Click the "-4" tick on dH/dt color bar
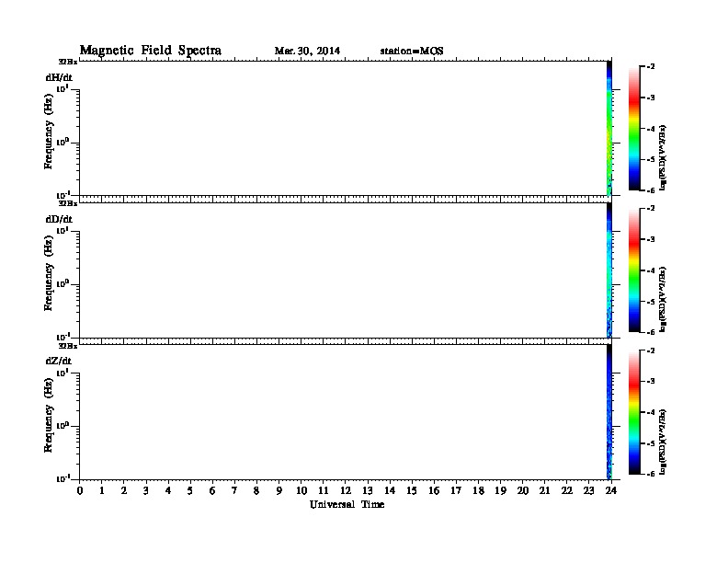The width and height of the screenshot is (728, 563). click(651, 129)
